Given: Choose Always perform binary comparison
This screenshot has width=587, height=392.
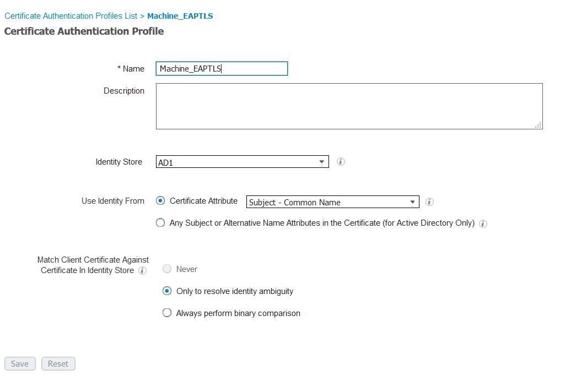Looking at the screenshot, I should [167, 313].
